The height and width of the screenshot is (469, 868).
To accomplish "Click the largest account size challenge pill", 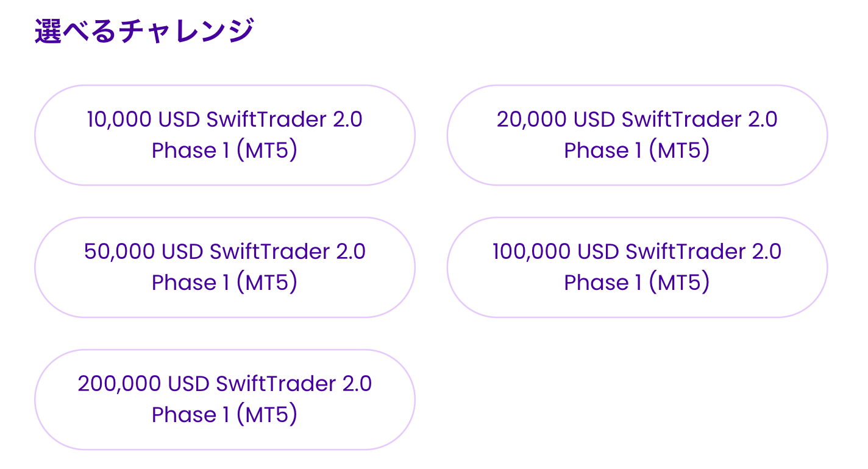I will pos(224,399).
